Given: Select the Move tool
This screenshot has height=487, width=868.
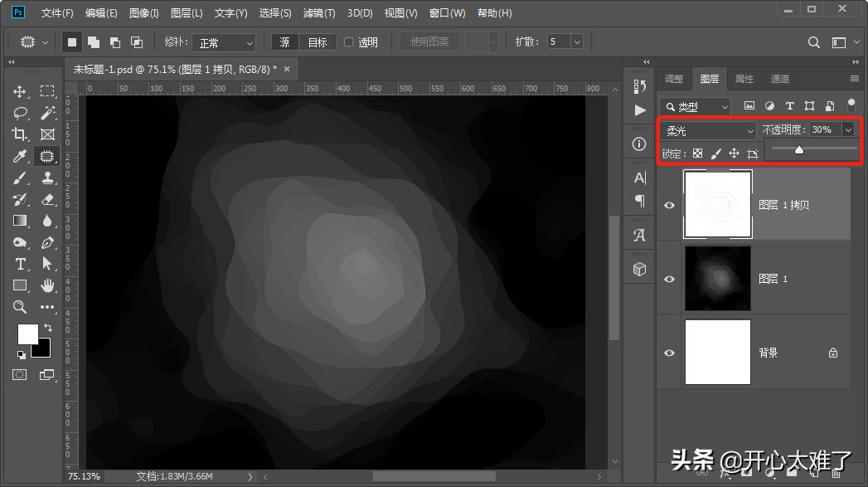Looking at the screenshot, I should pyautogui.click(x=20, y=91).
